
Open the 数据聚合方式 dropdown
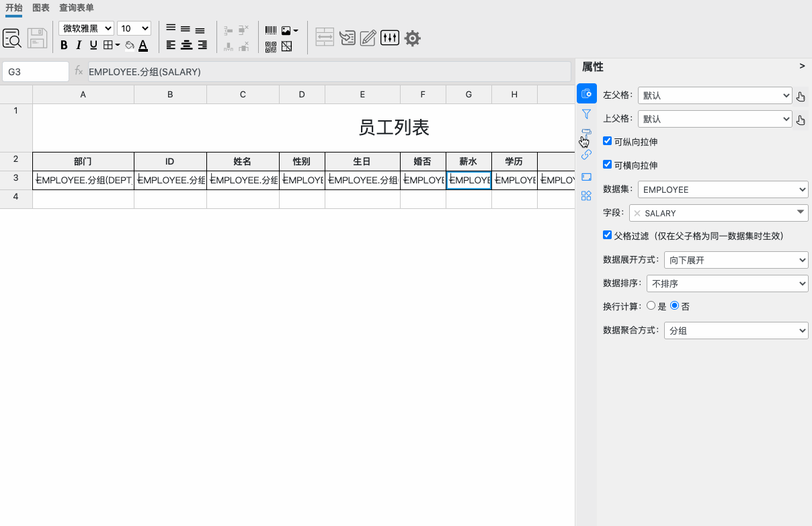(x=736, y=331)
